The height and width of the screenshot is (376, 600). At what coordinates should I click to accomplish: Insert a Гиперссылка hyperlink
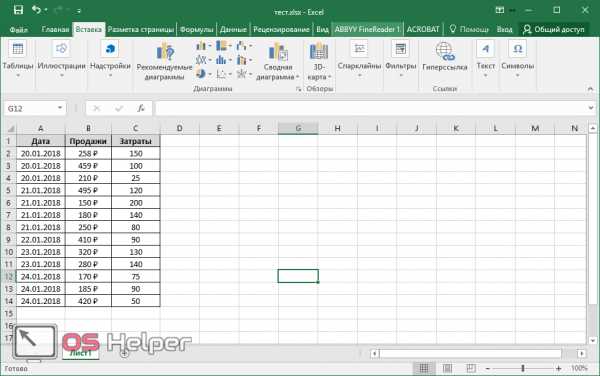444,57
